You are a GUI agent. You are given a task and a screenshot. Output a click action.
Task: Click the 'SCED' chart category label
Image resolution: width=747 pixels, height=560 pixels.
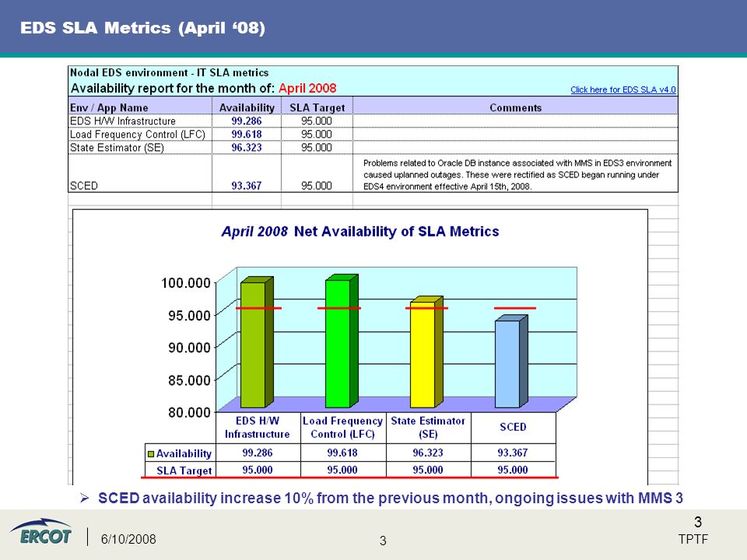pos(513,427)
